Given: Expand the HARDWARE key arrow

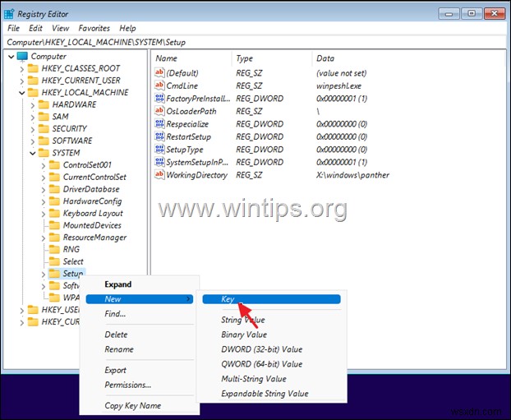Looking at the screenshot, I should 33,105.
